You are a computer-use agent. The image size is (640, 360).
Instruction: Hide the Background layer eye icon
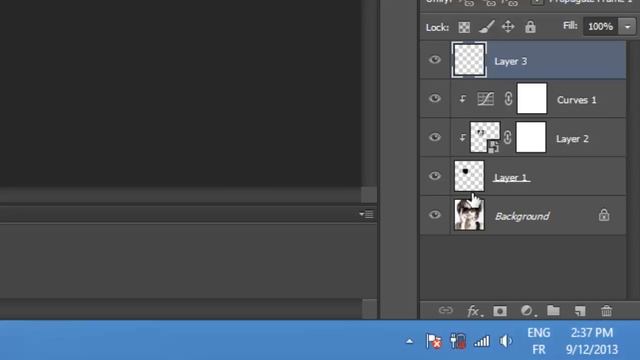435,215
